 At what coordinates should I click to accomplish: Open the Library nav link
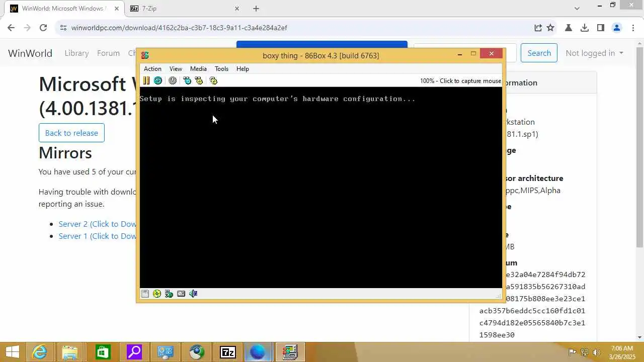(x=76, y=53)
